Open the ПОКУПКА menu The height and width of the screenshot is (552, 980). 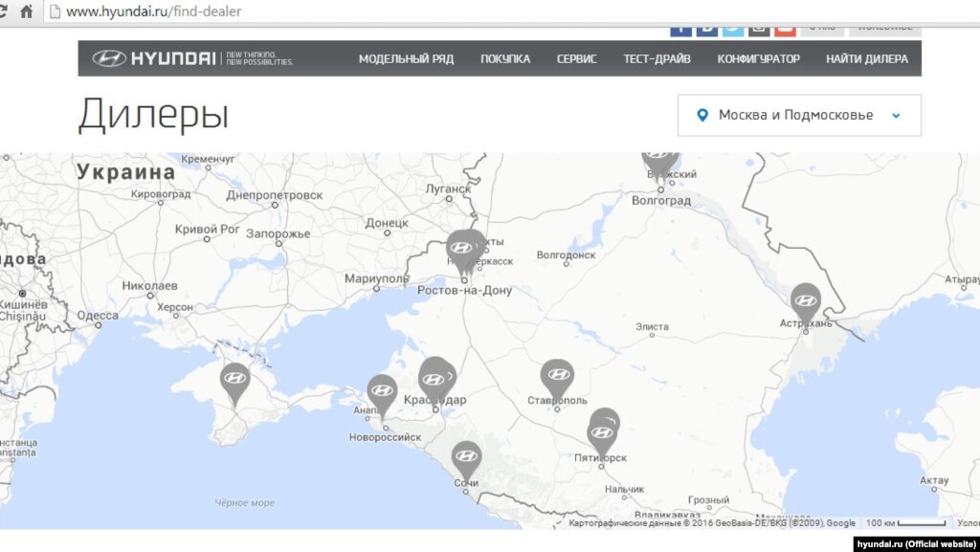[x=505, y=59]
